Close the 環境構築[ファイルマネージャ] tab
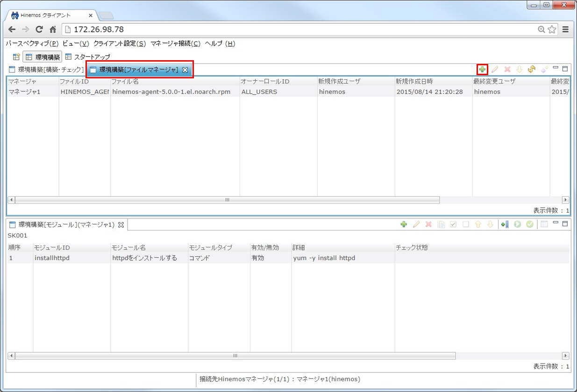 [x=185, y=70]
